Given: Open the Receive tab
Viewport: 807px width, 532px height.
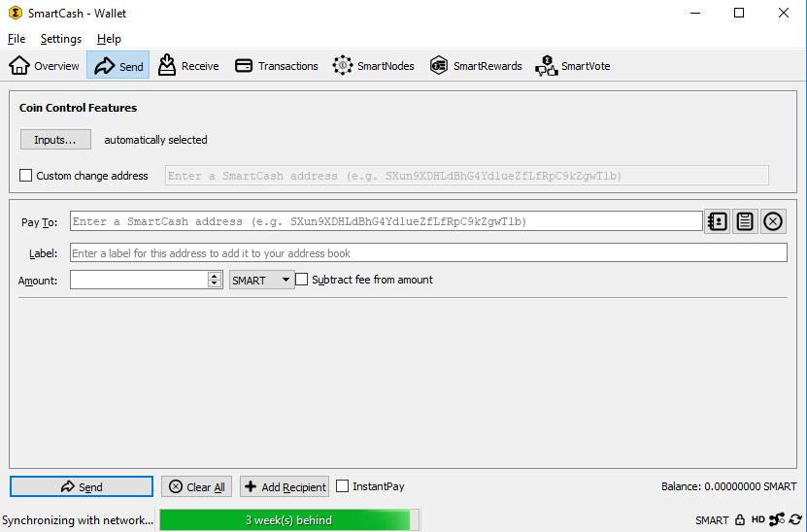Looking at the screenshot, I should (188, 65).
